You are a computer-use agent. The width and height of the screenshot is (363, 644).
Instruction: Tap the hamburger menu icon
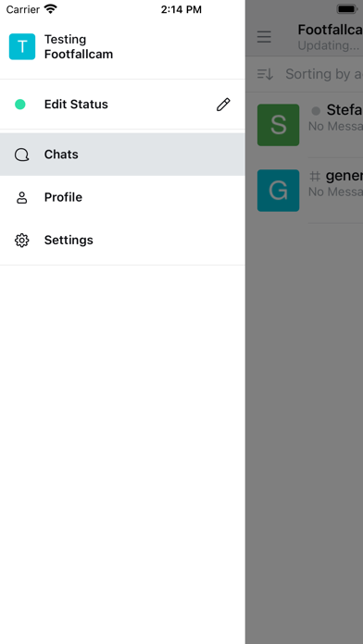[264, 37]
